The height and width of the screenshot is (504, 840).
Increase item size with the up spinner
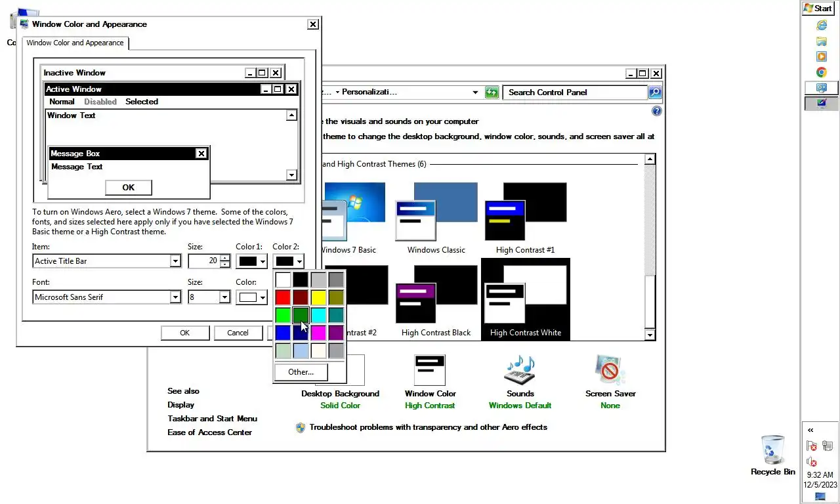(225, 257)
